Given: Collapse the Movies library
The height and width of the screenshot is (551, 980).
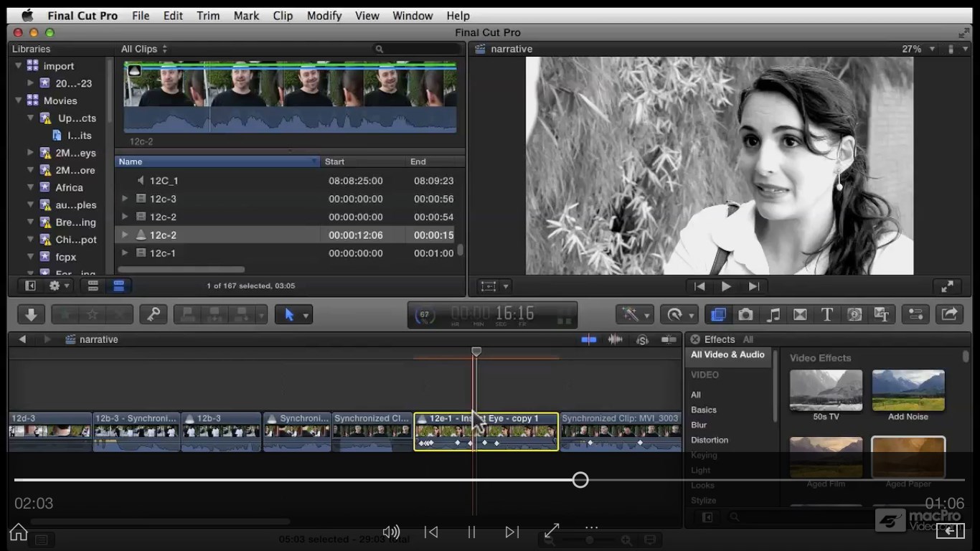Looking at the screenshot, I should pos(19,100).
